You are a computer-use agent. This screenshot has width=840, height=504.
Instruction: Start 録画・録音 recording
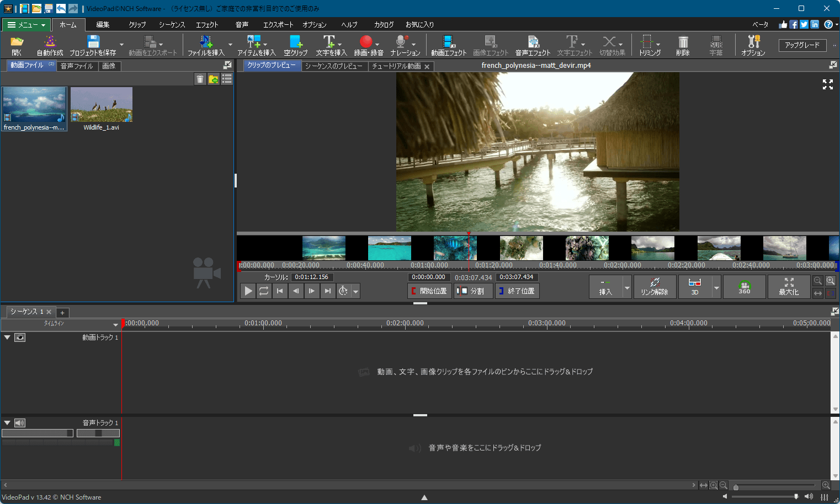tap(368, 45)
